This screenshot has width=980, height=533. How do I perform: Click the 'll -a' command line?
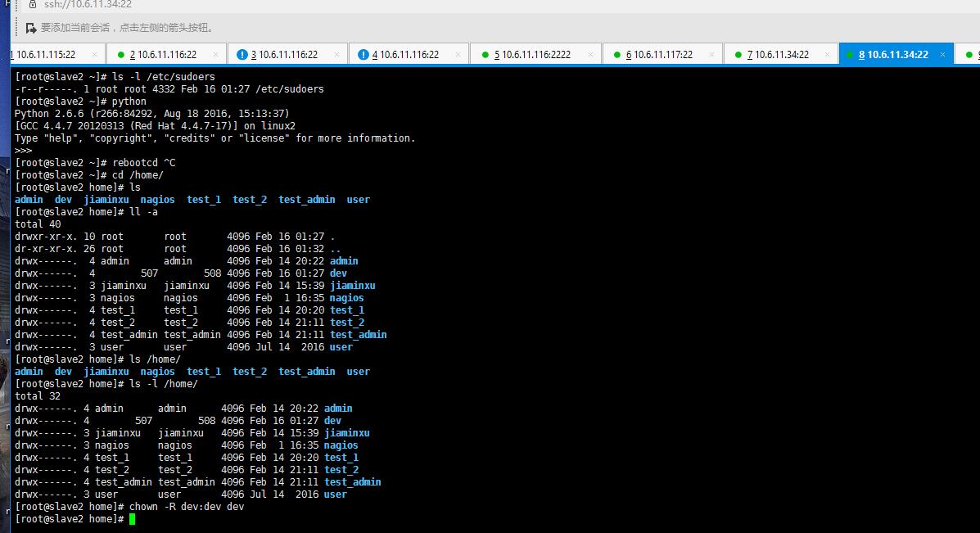(x=86, y=212)
